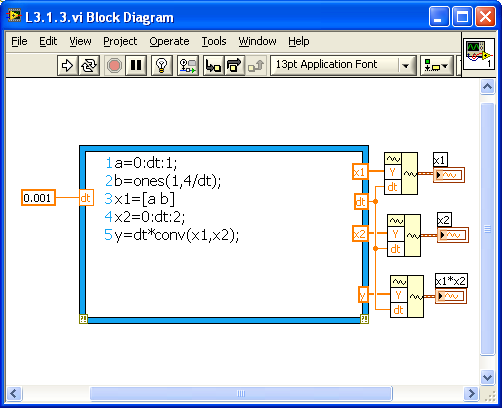Open the 13pt Application Font dropdown
Screen dimensions: 502x408
coord(343,65)
